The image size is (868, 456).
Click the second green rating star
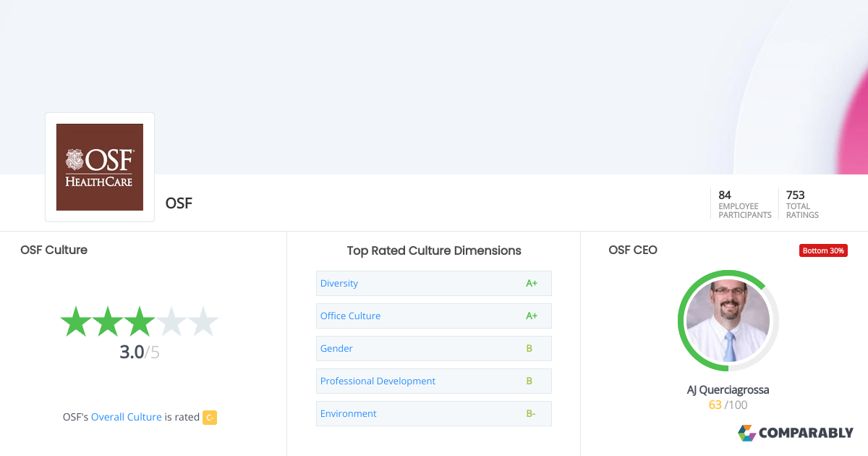(x=107, y=321)
